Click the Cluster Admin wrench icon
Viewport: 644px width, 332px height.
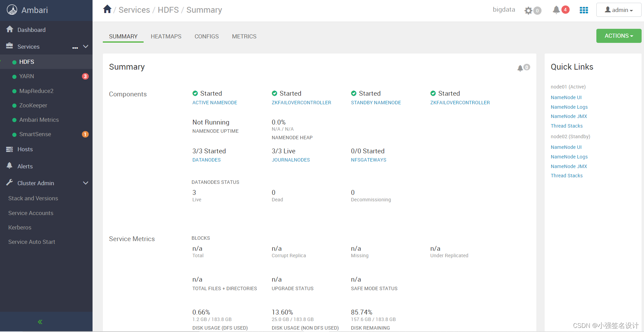[x=10, y=182]
